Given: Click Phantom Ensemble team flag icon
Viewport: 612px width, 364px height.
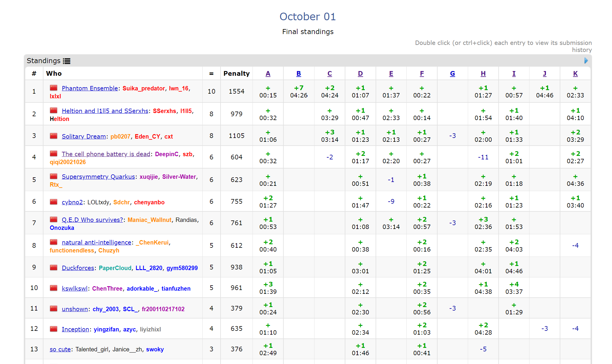Looking at the screenshot, I should pos(53,88).
